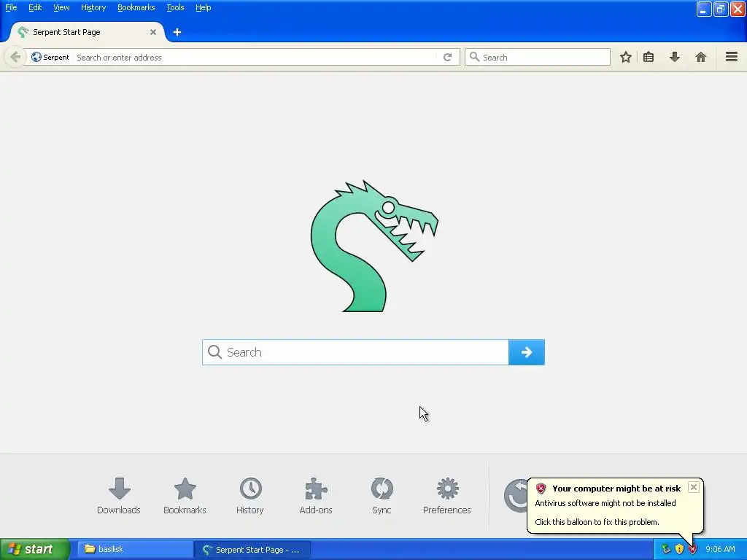
Task: Submit search with blue arrow button
Action: [527, 352]
